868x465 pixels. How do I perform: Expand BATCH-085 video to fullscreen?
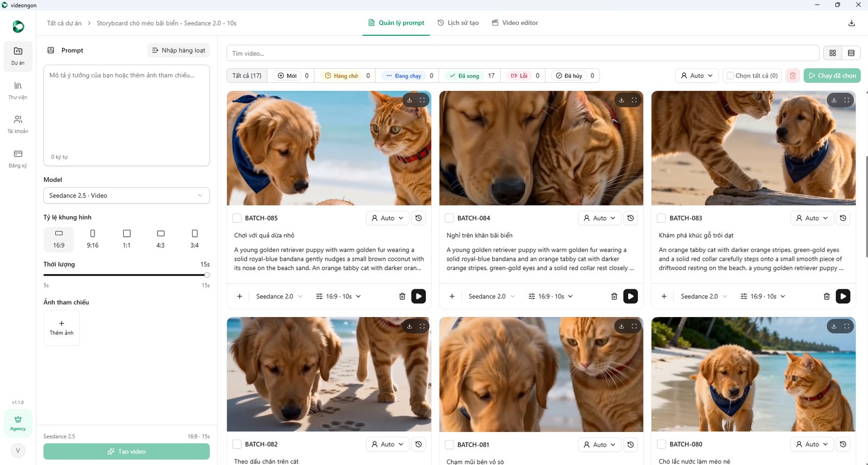pos(422,100)
